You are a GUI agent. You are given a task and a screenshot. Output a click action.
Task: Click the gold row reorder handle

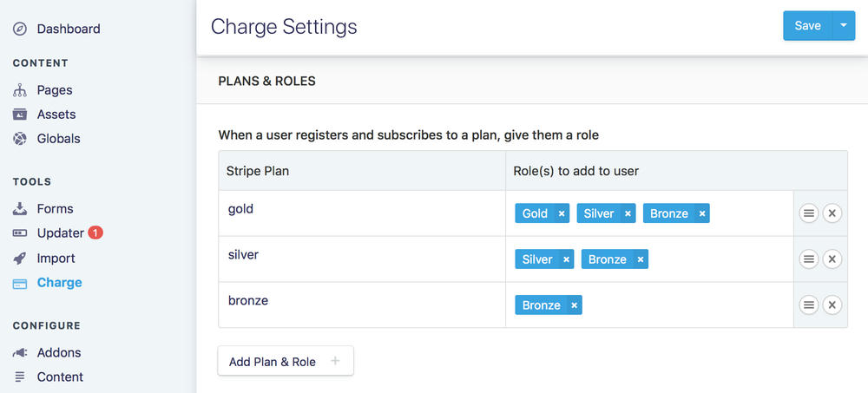coord(808,213)
